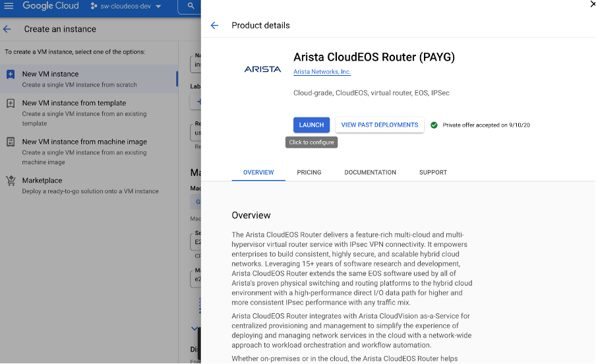This screenshot has height=364, width=596.
Task: Open the Google Cloud hamburger navigation menu
Action: pos(9,6)
